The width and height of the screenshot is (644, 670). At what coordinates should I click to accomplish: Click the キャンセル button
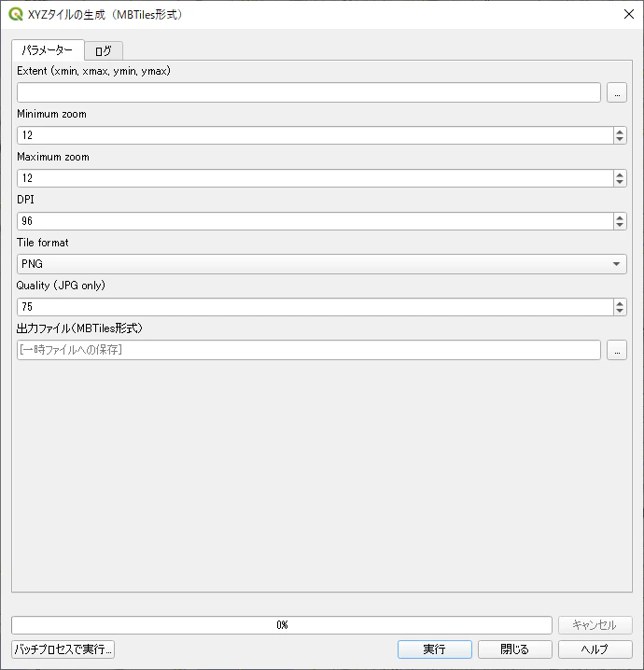(x=595, y=625)
